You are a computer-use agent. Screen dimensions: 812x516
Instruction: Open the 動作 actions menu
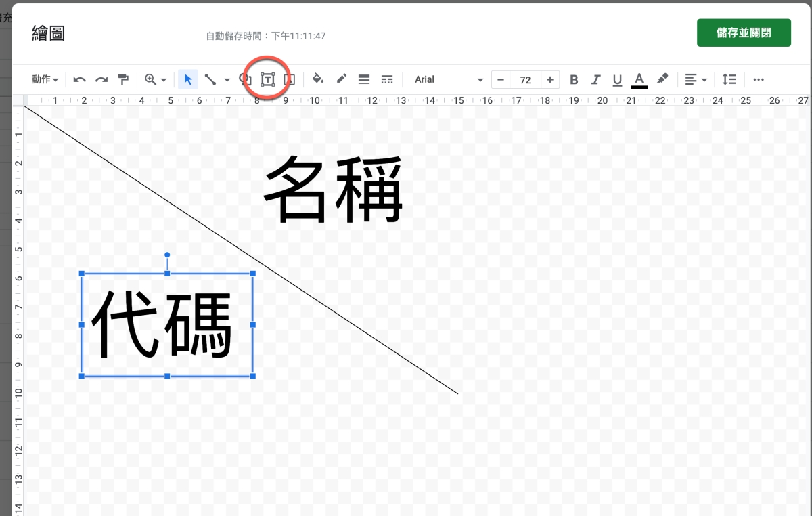pos(45,80)
